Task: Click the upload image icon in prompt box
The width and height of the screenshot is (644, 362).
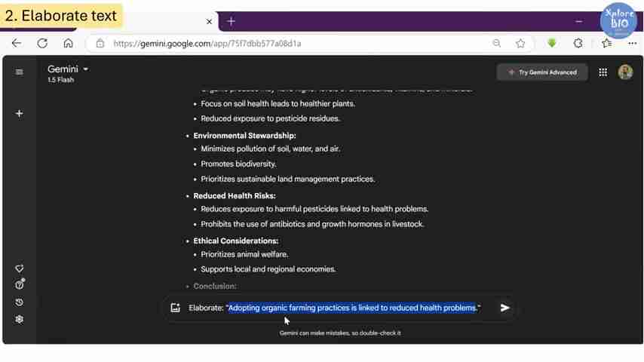Action: coord(176,308)
